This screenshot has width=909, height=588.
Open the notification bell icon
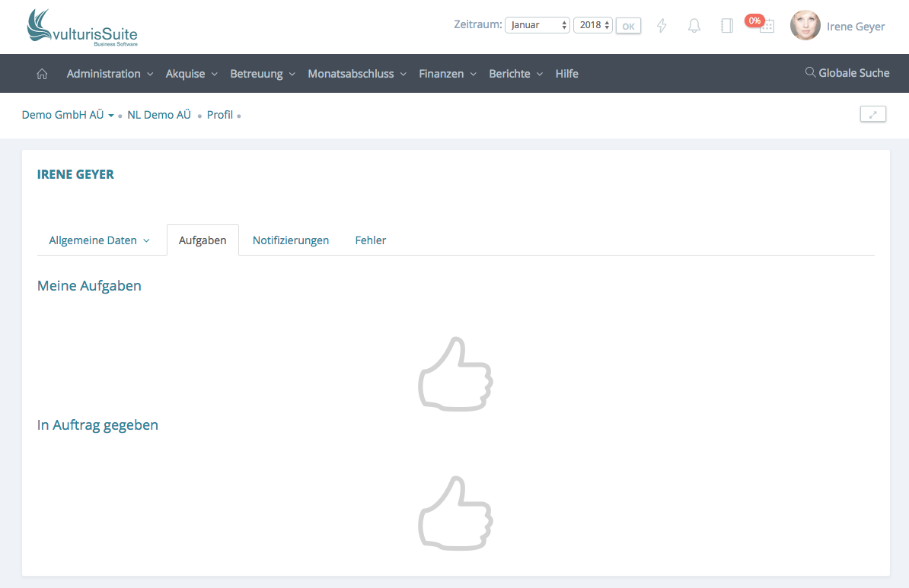tap(694, 26)
